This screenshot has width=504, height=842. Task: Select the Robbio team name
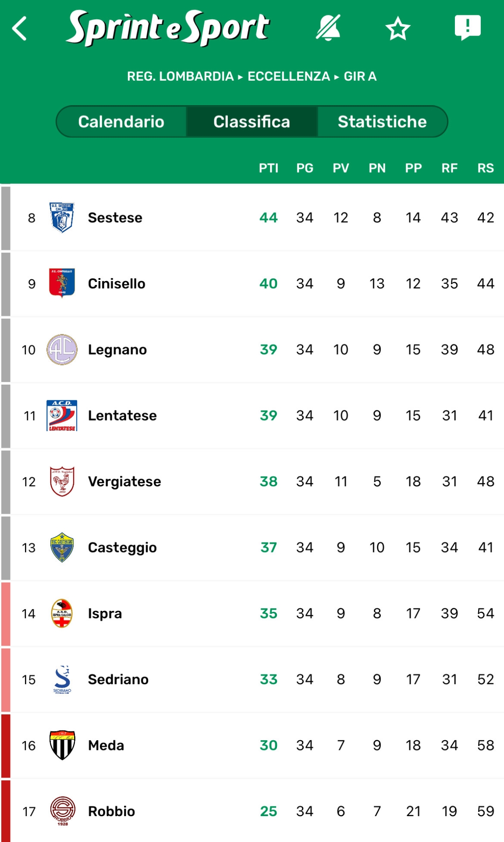pos(111,811)
